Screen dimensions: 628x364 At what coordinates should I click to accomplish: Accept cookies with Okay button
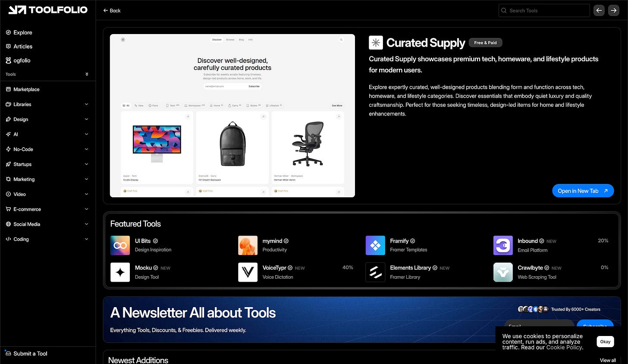[605, 342]
